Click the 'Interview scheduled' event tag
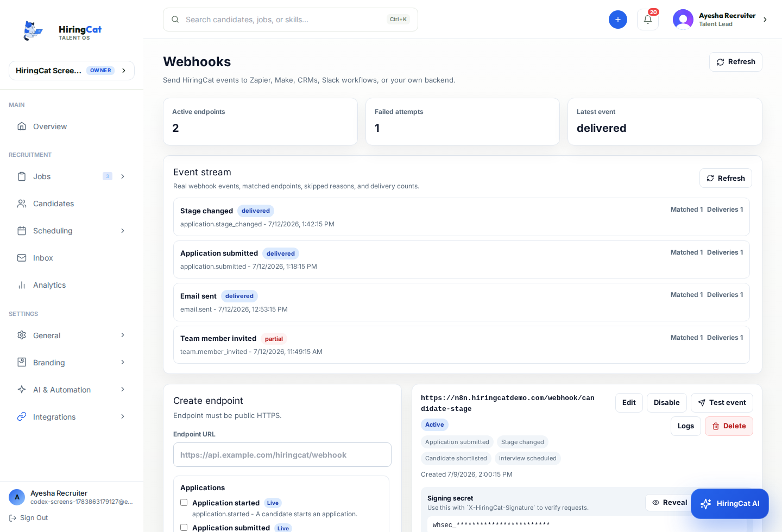 tap(528, 458)
